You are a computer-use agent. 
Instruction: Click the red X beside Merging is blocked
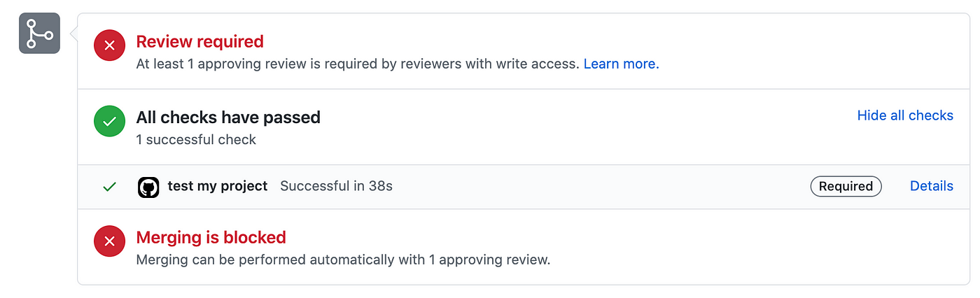point(109,241)
